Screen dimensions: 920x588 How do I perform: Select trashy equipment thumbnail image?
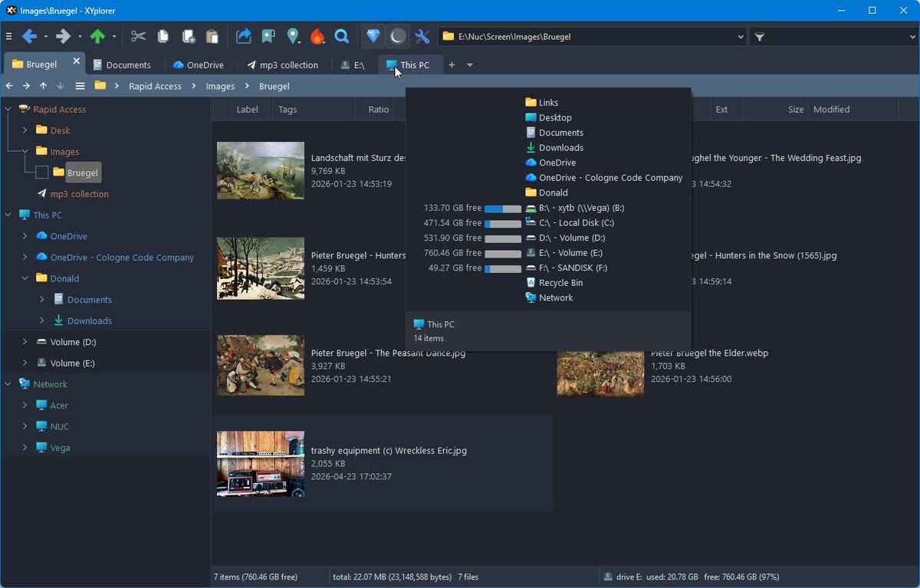pyautogui.click(x=261, y=464)
